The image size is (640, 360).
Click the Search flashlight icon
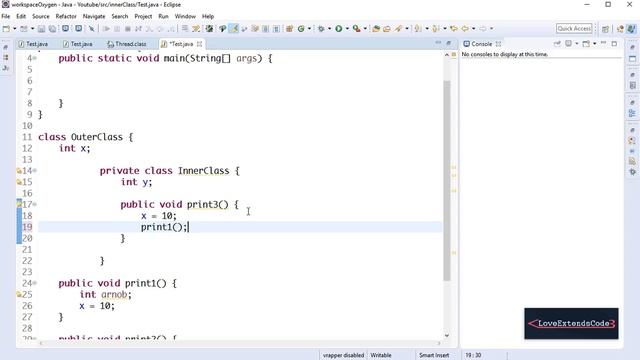pos(398,29)
